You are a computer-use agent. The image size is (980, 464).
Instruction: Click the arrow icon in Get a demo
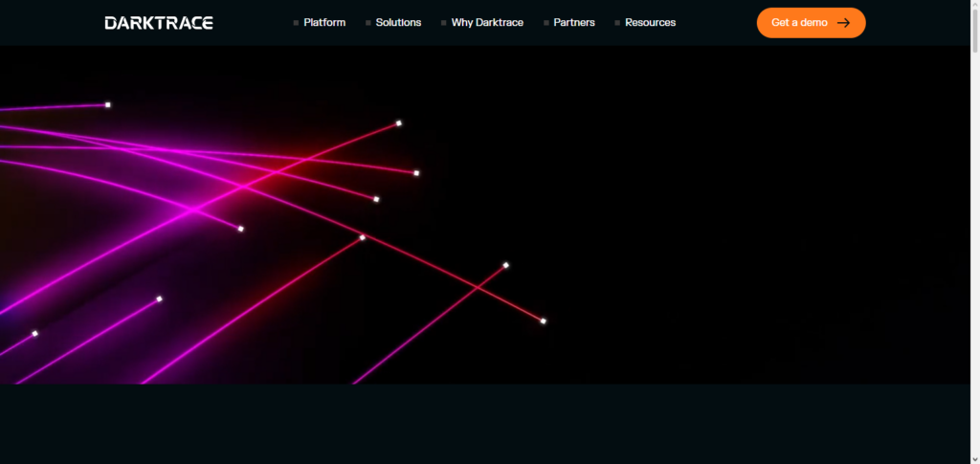[843, 23]
